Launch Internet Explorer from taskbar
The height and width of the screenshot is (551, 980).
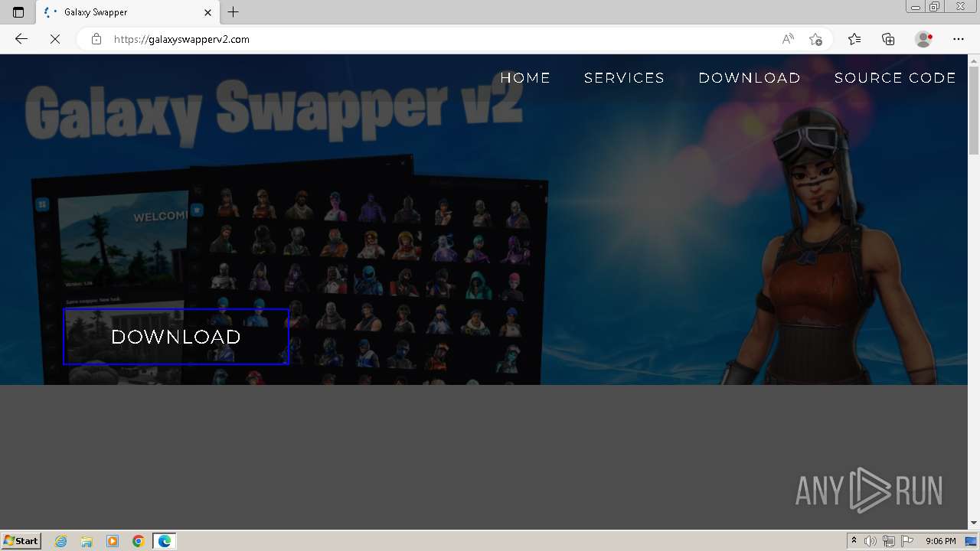coord(61,541)
